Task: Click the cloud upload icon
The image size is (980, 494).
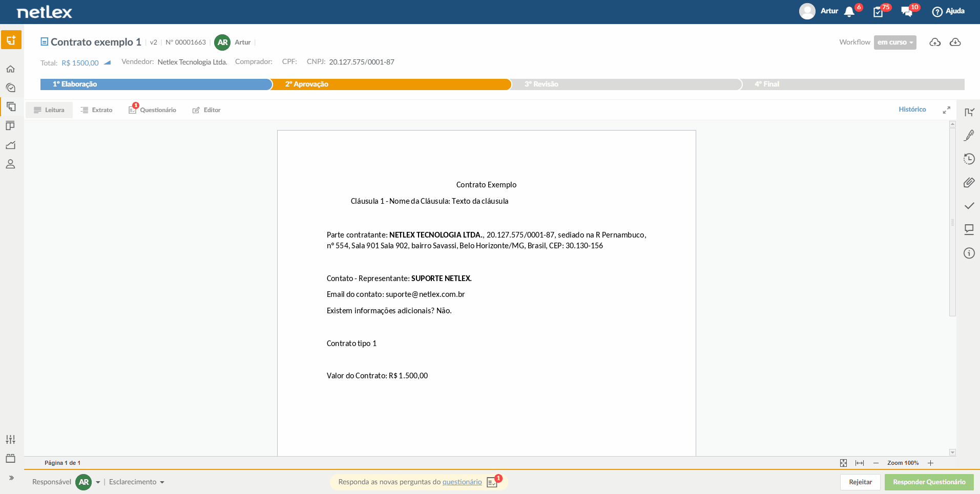Action: coord(935,42)
